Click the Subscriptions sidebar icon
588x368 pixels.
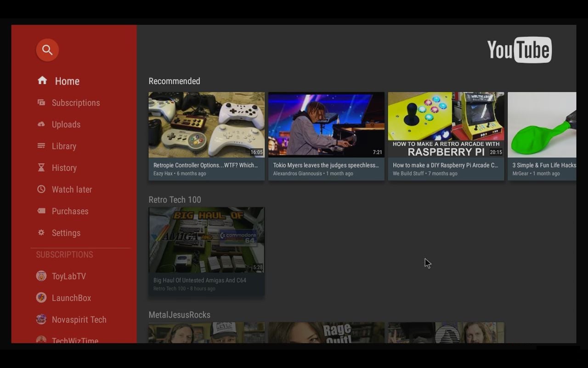[41, 103]
